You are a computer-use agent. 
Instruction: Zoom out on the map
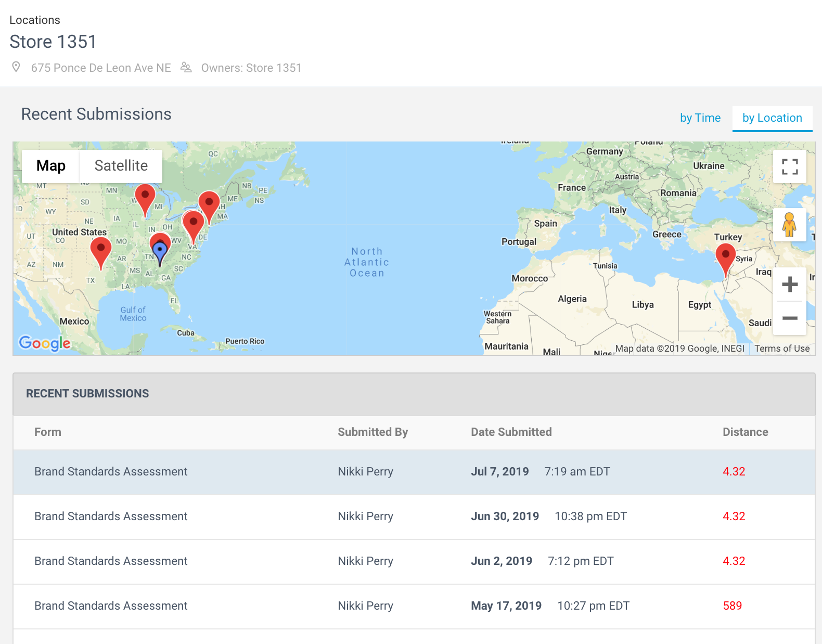click(790, 318)
